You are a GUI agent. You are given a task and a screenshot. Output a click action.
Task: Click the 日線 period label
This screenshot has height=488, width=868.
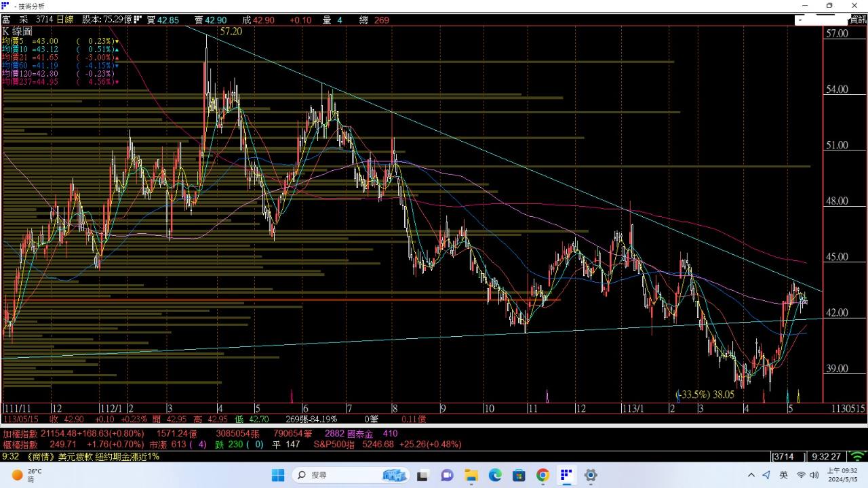pos(65,20)
